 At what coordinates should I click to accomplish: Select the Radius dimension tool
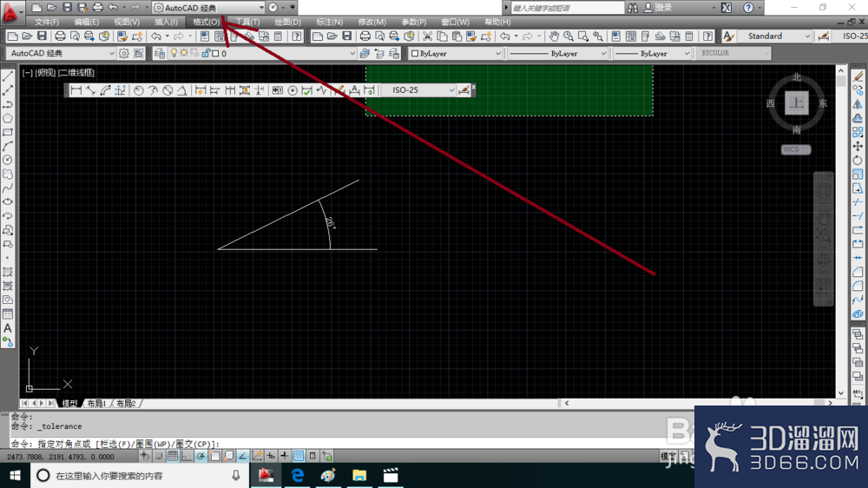(x=138, y=90)
